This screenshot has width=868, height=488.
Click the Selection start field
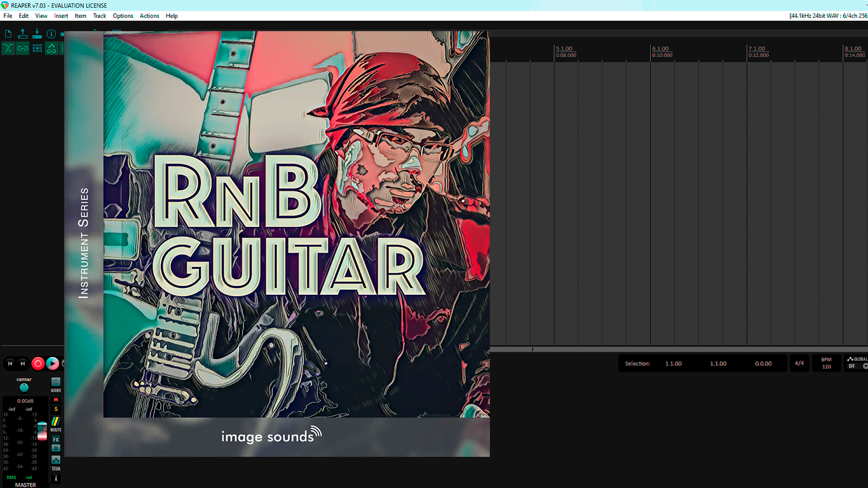(x=674, y=363)
